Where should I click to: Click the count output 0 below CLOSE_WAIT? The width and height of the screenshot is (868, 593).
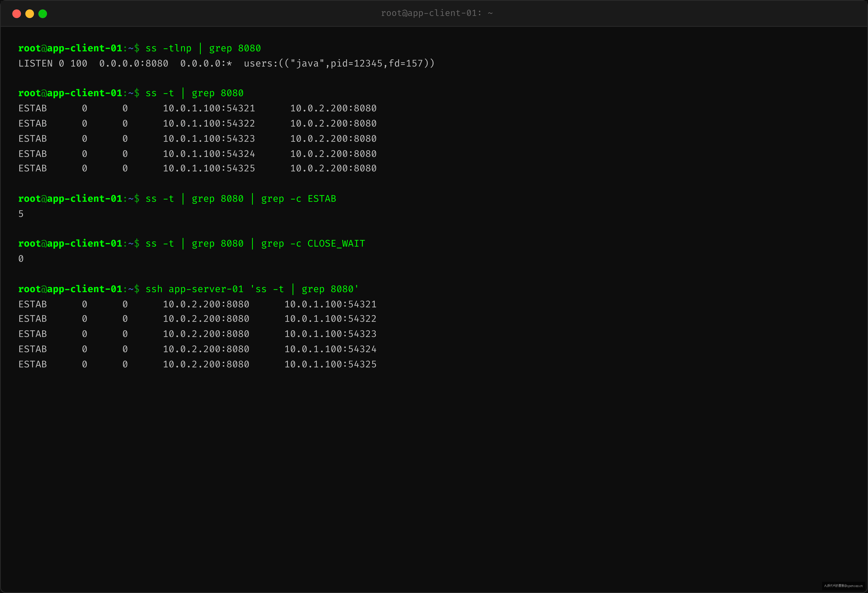tap(21, 259)
